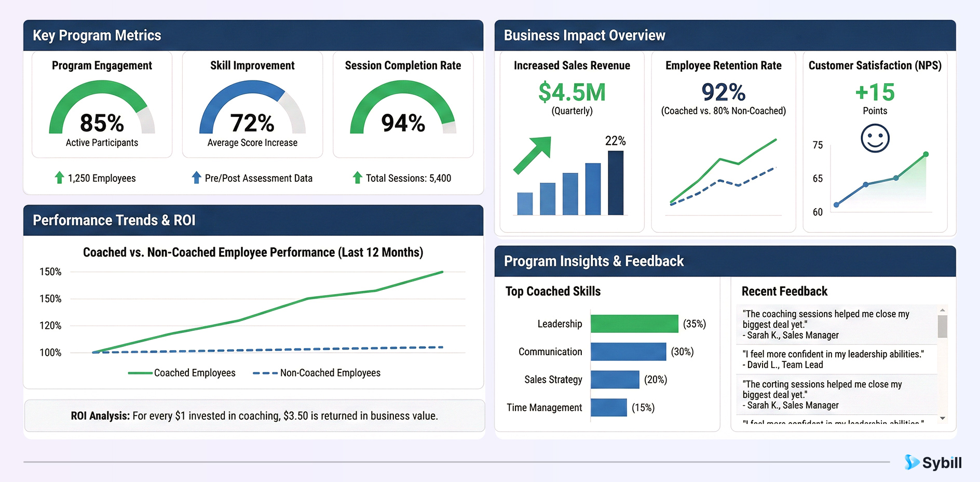The height and width of the screenshot is (482, 980).
Task: Click the ROI Analysis statement box
Action: [x=254, y=416]
